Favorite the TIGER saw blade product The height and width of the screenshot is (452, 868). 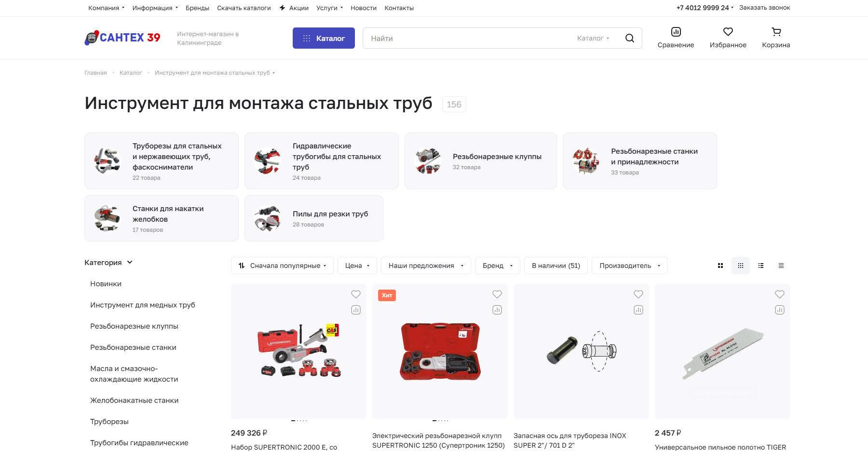[780, 294]
